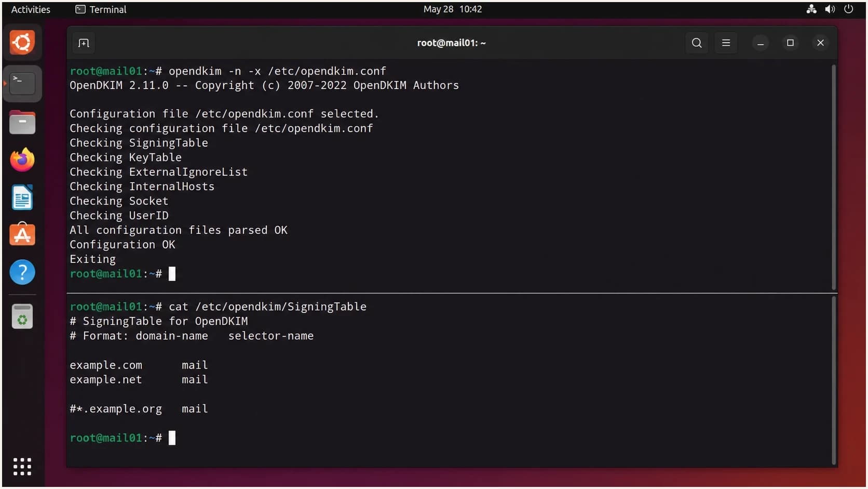Click the 'Checking KeyTable' line
Image resolution: width=868 pixels, height=489 pixels.
click(126, 157)
